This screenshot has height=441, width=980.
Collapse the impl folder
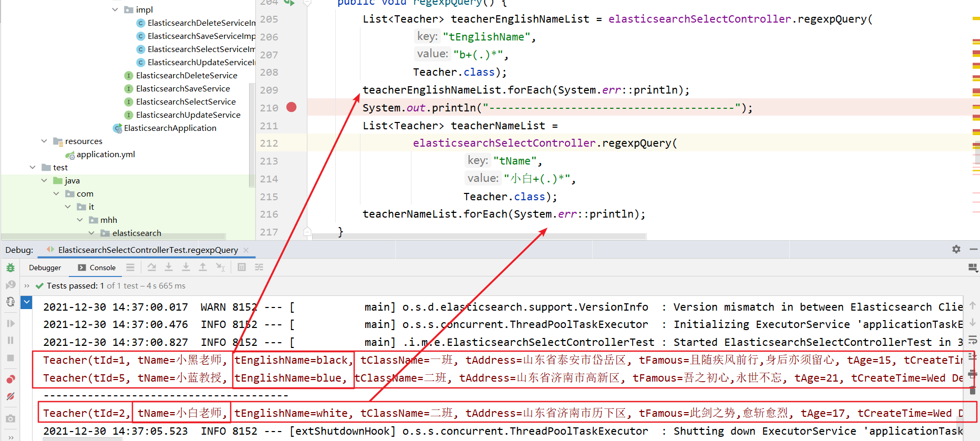pos(115,9)
